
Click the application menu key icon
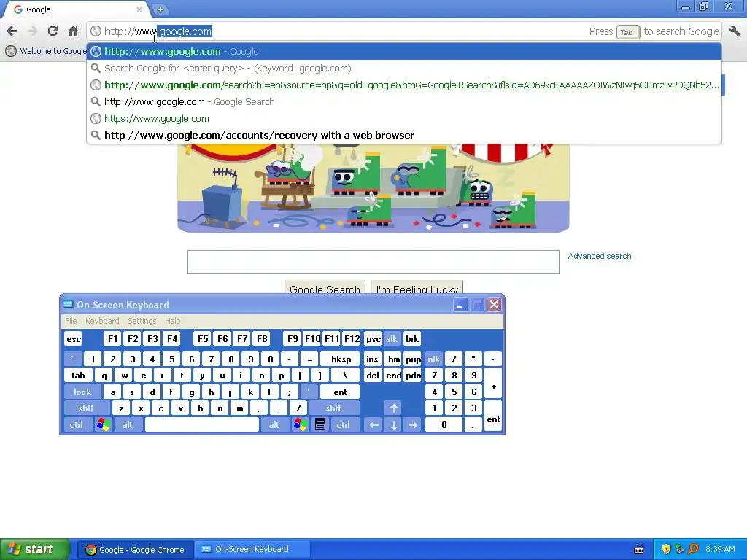[x=320, y=425]
